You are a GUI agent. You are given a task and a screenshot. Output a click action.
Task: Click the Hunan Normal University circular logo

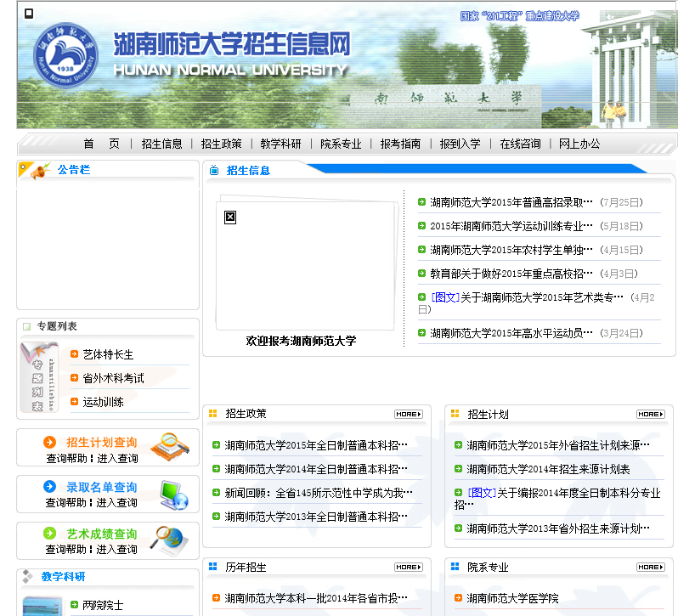[x=65, y=55]
